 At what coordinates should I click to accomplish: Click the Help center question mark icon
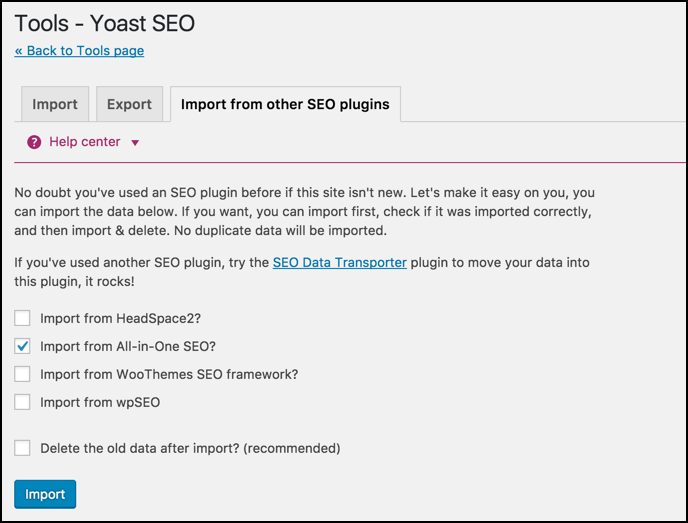(x=34, y=142)
